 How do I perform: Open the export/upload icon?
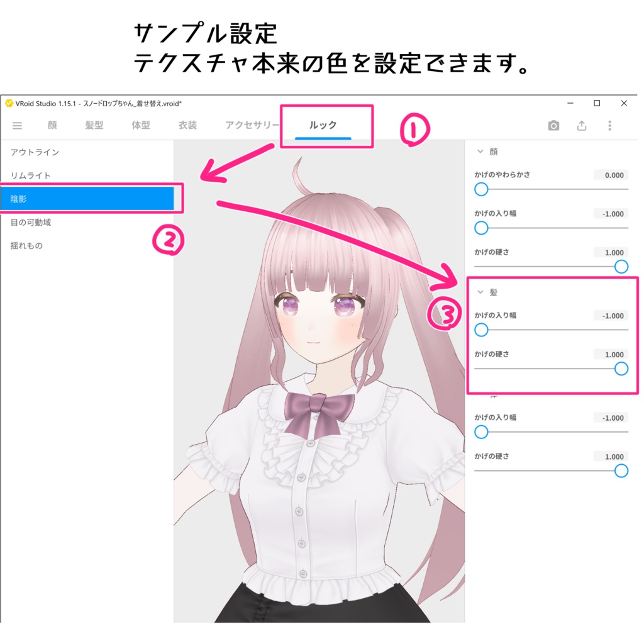pyautogui.click(x=581, y=125)
